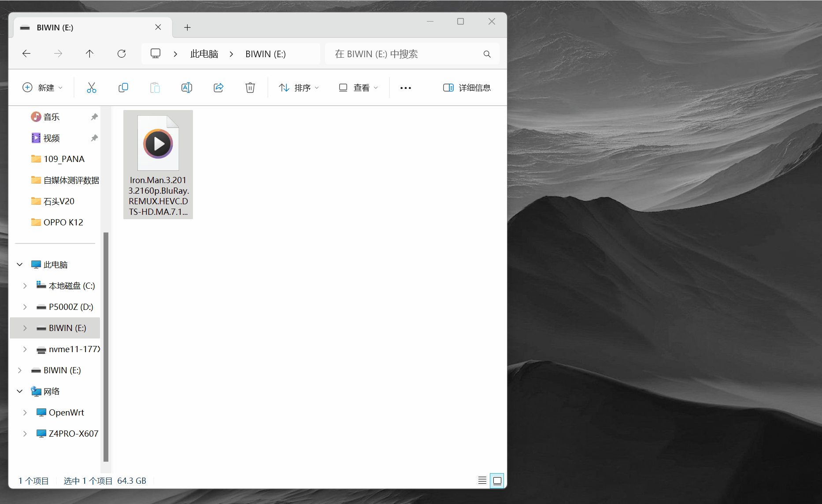Viewport: 822px width, 504px height.
Task: Select nvme11-177 drive in tree
Action: pyautogui.click(x=68, y=349)
